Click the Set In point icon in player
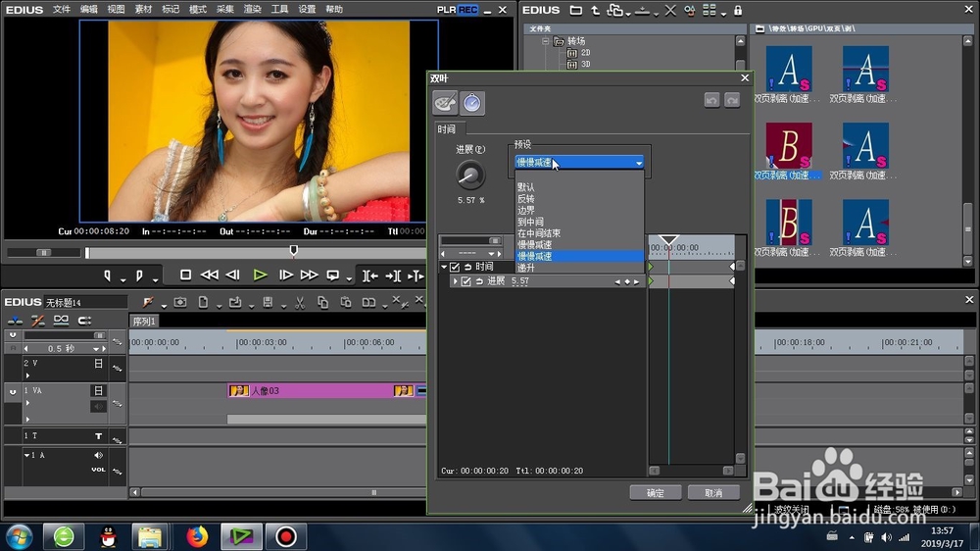Screen dimensions: 980x551 pos(108,275)
